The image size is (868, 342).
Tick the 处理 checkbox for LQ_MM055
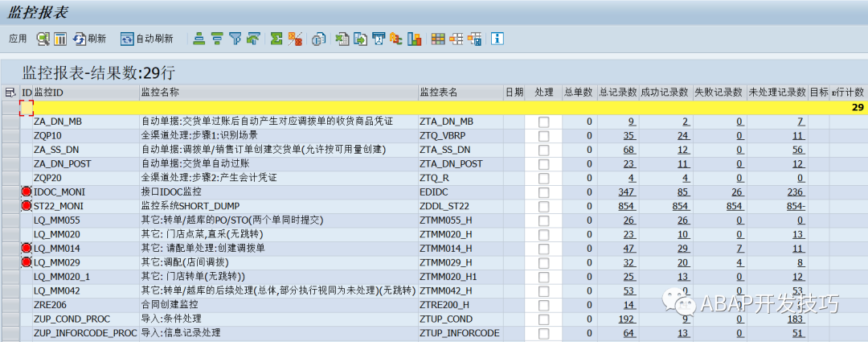[544, 220]
